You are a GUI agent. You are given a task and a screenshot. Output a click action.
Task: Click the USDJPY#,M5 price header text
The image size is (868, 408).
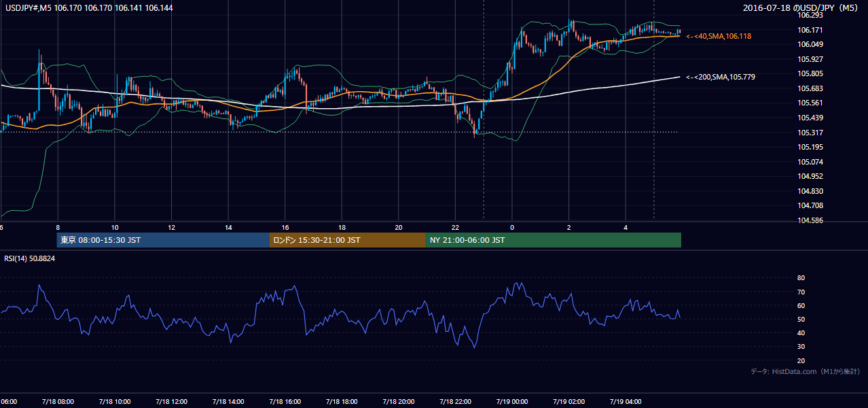pos(89,8)
